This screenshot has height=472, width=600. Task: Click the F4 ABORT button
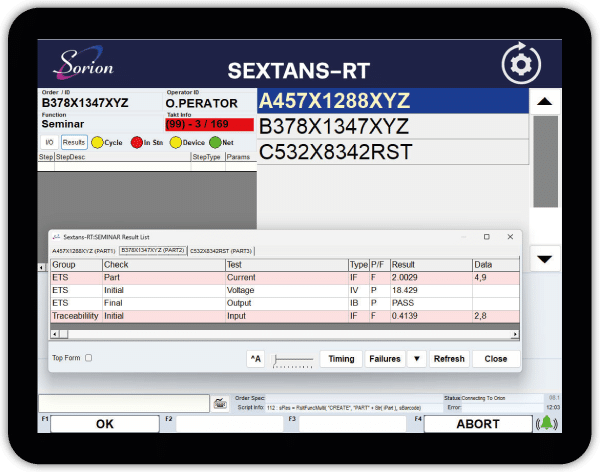pos(478,424)
